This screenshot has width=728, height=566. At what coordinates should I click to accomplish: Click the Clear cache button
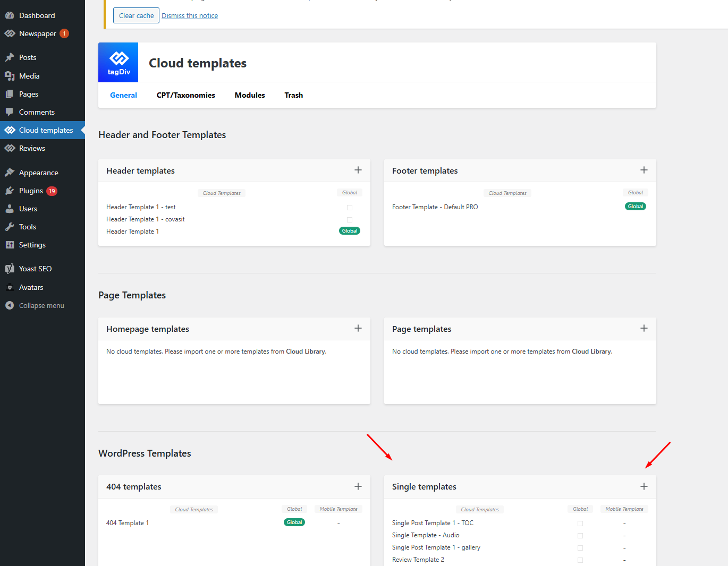(137, 15)
